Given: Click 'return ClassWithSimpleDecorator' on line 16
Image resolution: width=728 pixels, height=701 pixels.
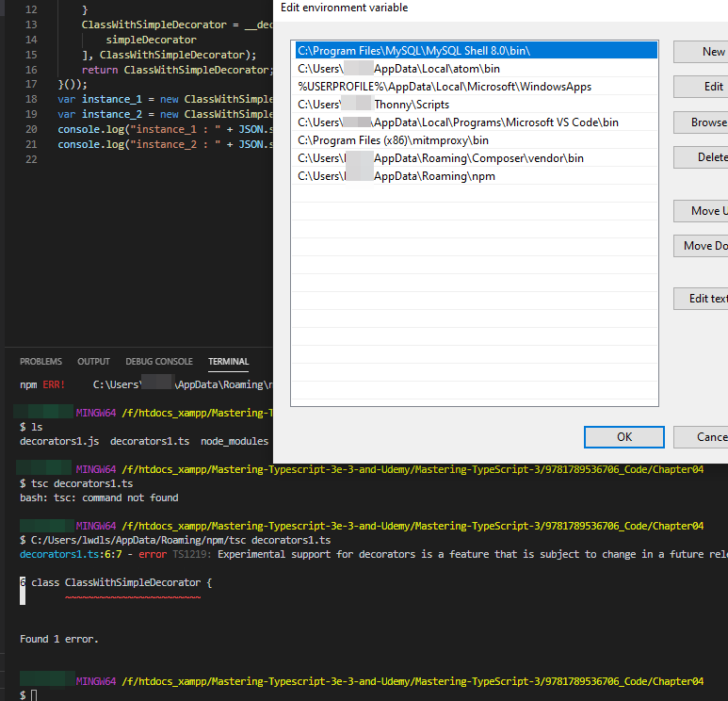Looking at the screenshot, I should click(x=175, y=70).
